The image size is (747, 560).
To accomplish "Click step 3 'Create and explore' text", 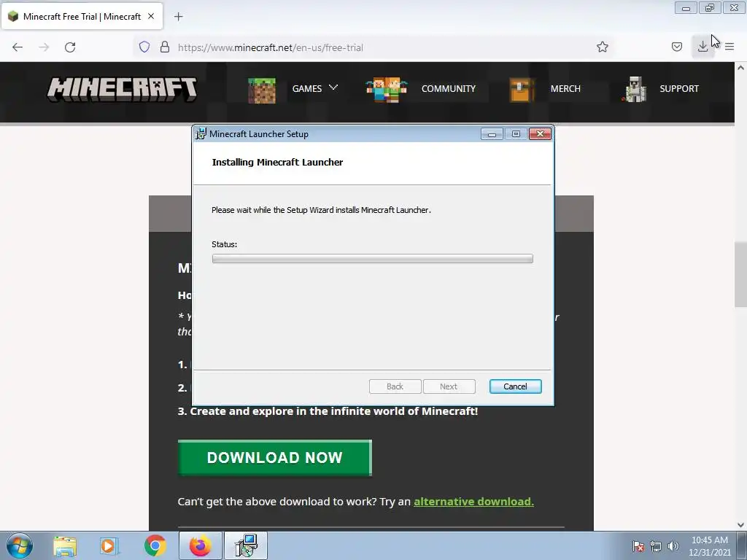I will pyautogui.click(x=328, y=411).
